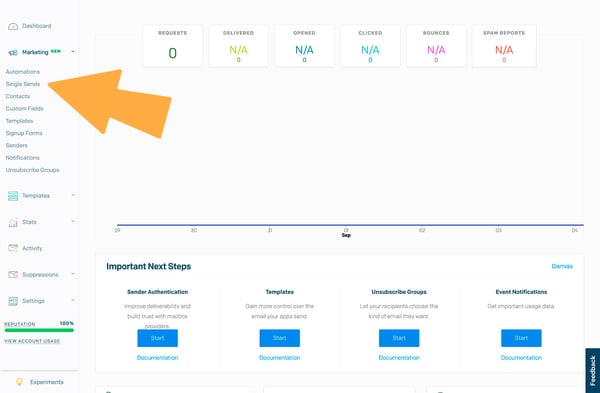Screen dimensions: 600x393
Task: Open Signup Forms page
Action: (24, 133)
